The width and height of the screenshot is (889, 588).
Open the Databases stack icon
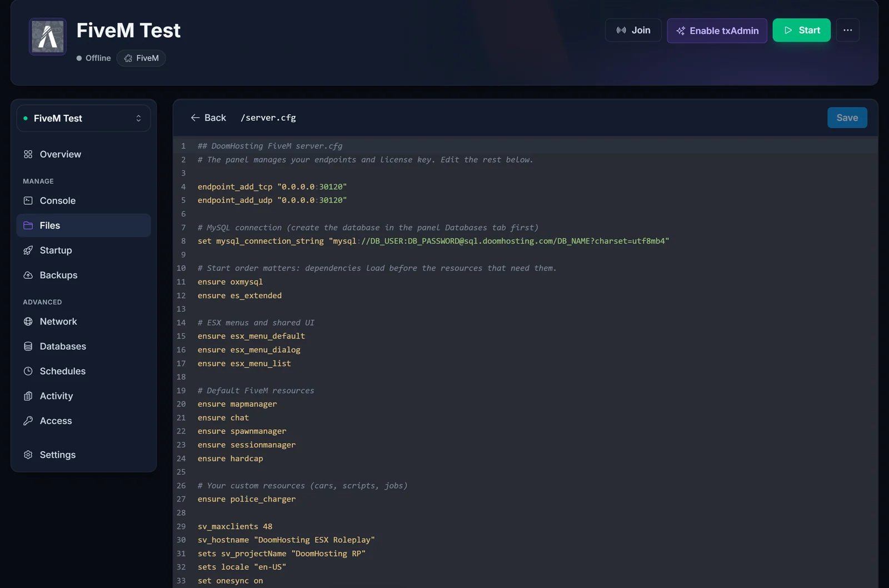coord(28,346)
